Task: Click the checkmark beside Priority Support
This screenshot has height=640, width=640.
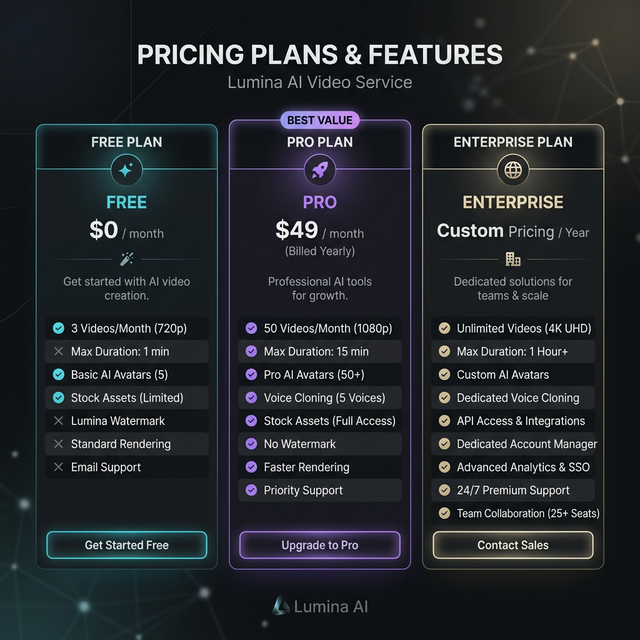Action: coord(251,490)
